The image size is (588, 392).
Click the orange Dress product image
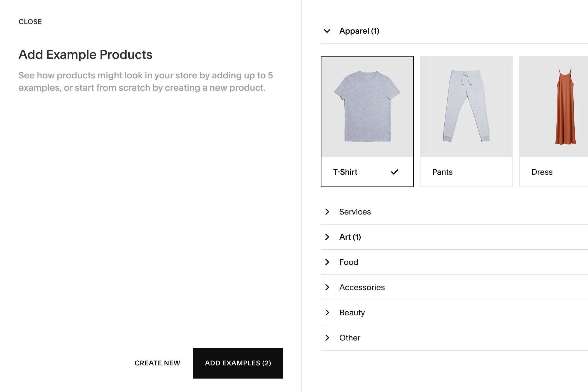(565, 106)
